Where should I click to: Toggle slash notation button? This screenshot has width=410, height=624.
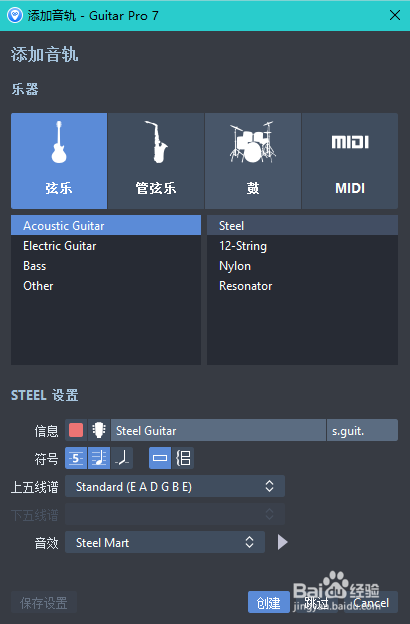pyautogui.click(x=122, y=458)
